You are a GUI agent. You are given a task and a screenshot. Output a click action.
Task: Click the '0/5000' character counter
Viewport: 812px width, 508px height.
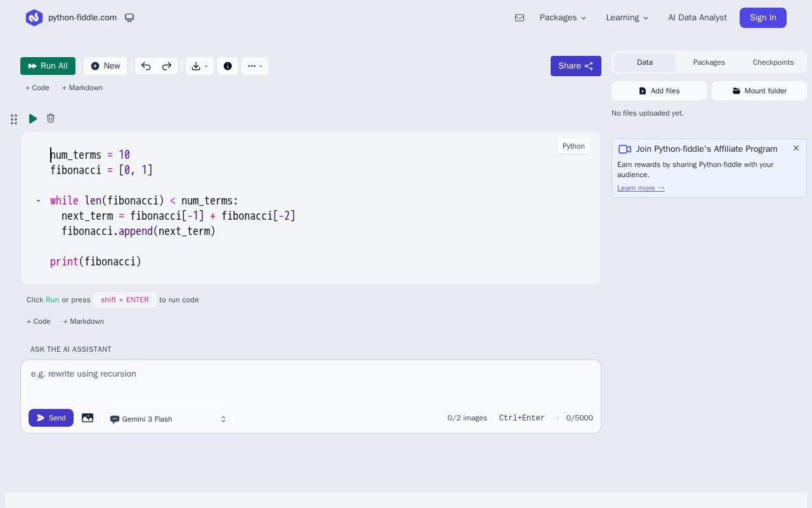pyautogui.click(x=580, y=418)
